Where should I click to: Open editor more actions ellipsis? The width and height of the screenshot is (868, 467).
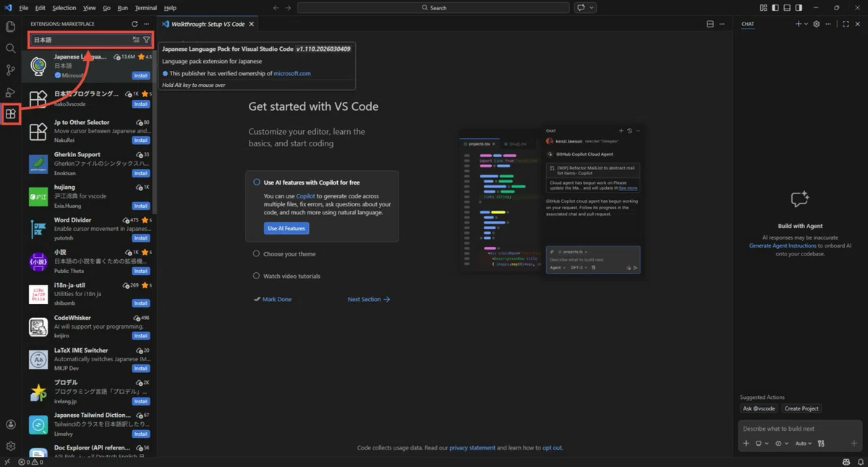point(722,24)
